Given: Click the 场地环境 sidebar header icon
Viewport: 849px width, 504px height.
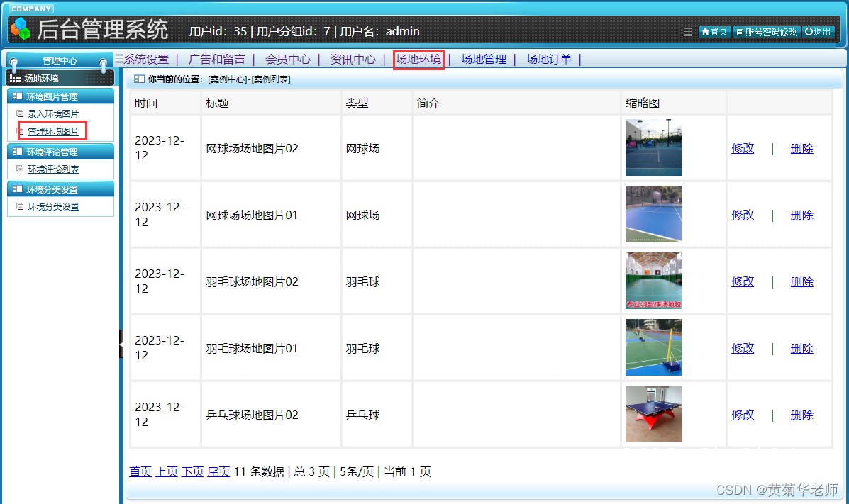Looking at the screenshot, I should [x=15, y=79].
